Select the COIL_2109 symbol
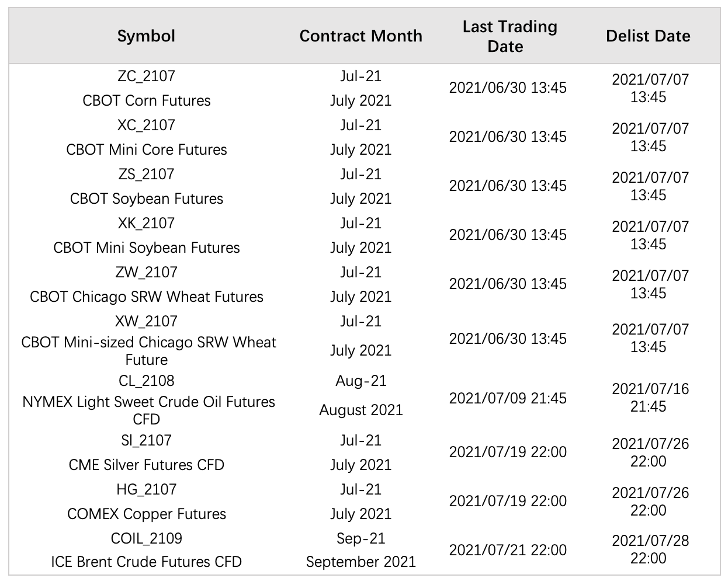The width and height of the screenshot is (728, 585). [x=146, y=538]
